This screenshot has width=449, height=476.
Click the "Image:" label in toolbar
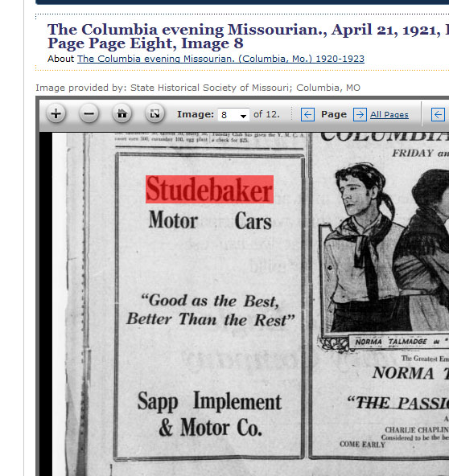coord(196,114)
